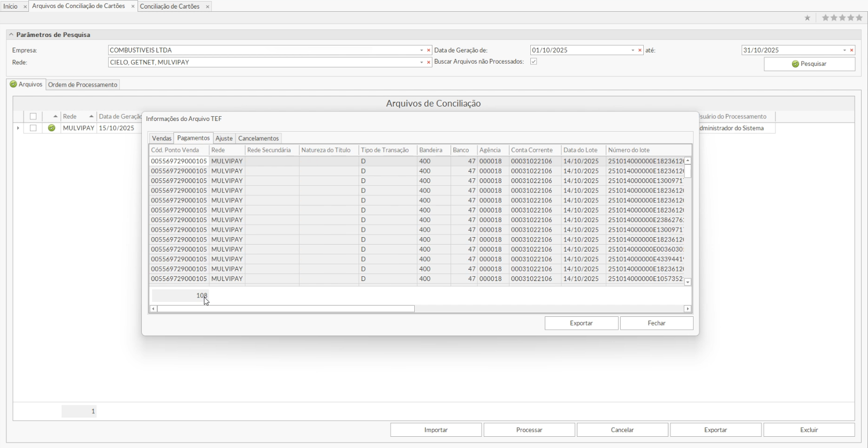The image size is (868, 448).
Task: Click the Rede Secundária column header
Action: [x=272, y=150]
